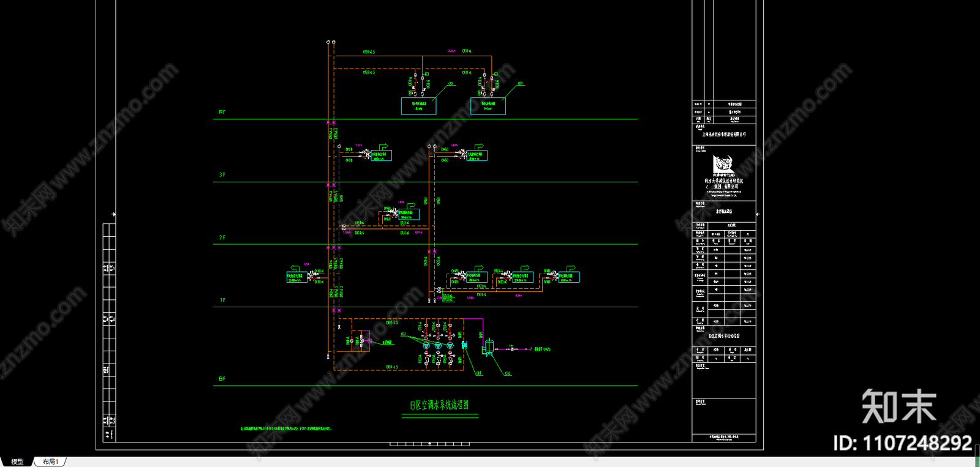
Task: Select the far-left 1F unit box
Action: point(295,277)
